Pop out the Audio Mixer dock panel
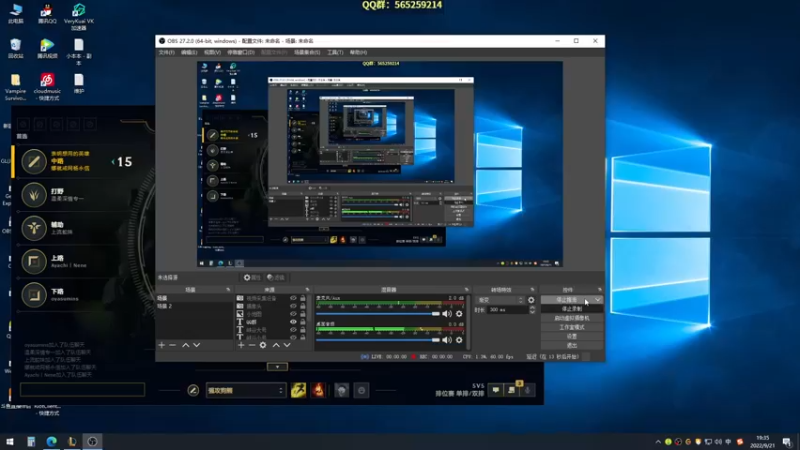The image size is (800, 450). pyautogui.click(x=466, y=290)
